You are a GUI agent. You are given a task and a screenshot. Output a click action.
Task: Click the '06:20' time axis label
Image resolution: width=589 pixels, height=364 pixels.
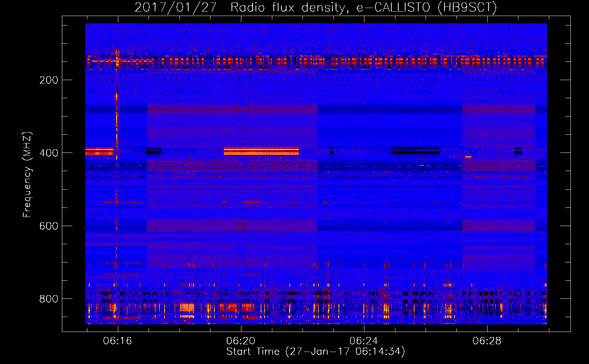pyautogui.click(x=241, y=341)
